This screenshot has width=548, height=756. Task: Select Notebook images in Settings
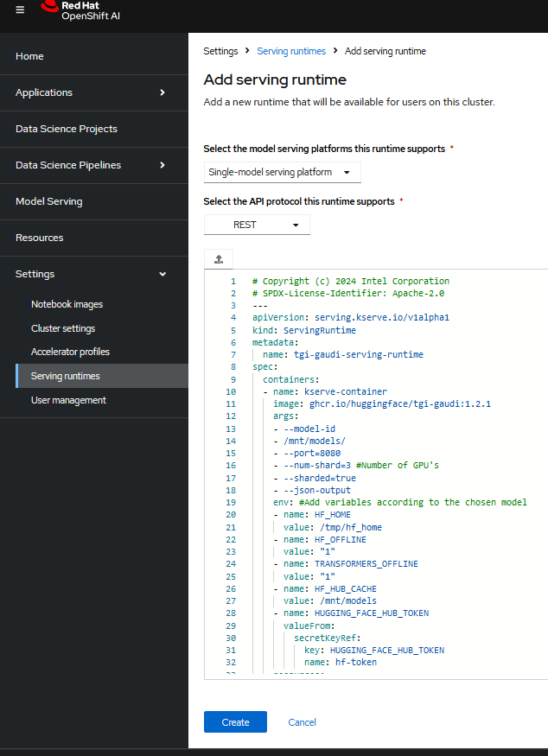click(67, 304)
